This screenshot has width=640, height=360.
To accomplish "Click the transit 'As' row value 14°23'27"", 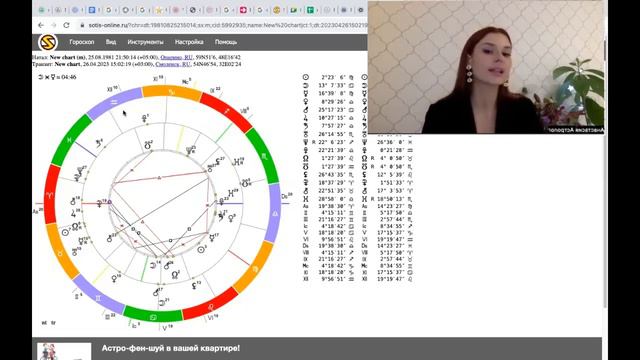I will pos(392,207).
